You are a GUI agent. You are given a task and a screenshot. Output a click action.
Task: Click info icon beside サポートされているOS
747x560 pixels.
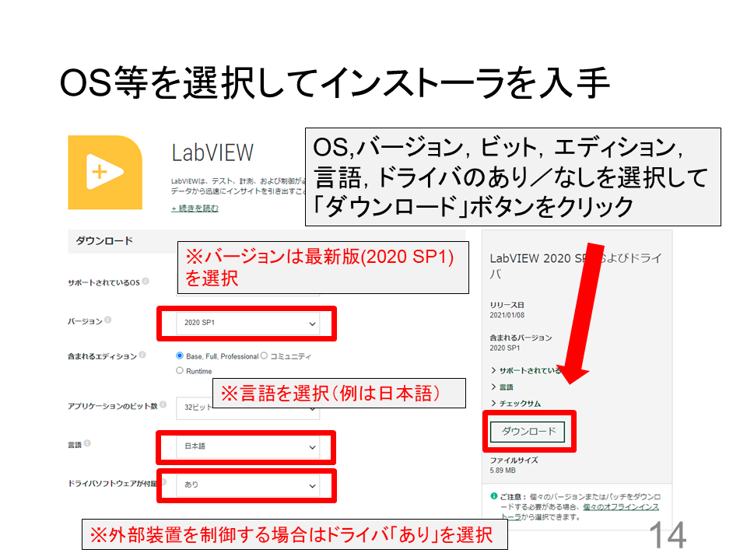[146, 282]
